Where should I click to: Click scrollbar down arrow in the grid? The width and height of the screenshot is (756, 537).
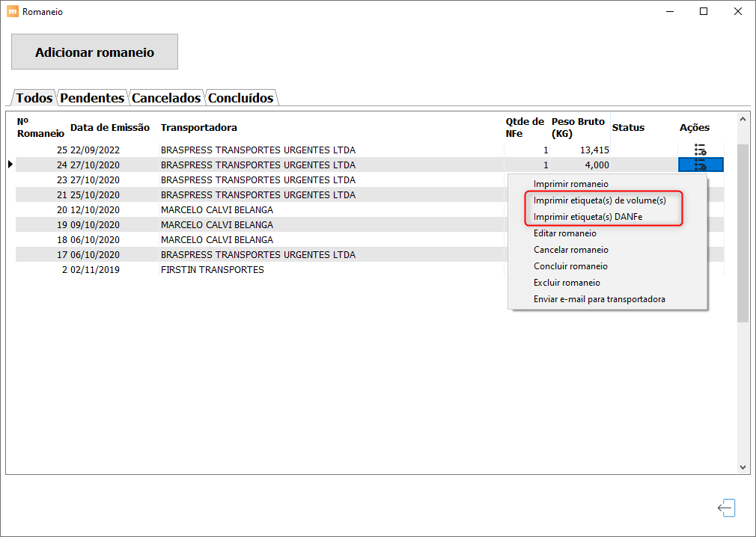click(743, 467)
